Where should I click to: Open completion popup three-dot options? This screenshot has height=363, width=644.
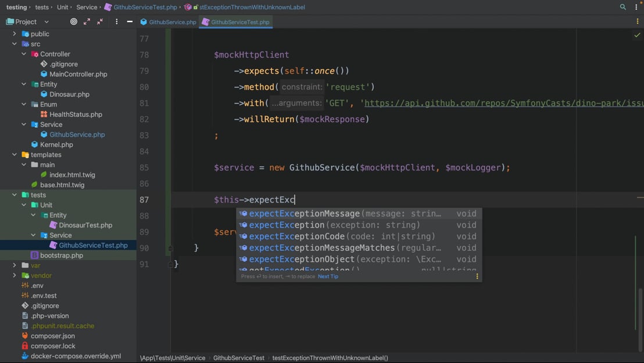coord(477,276)
